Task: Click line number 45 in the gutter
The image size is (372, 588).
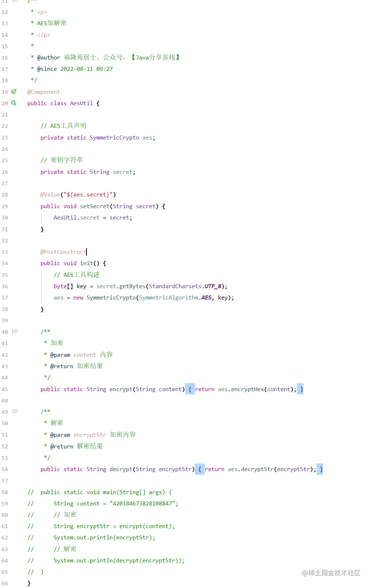Action: click(x=5, y=389)
